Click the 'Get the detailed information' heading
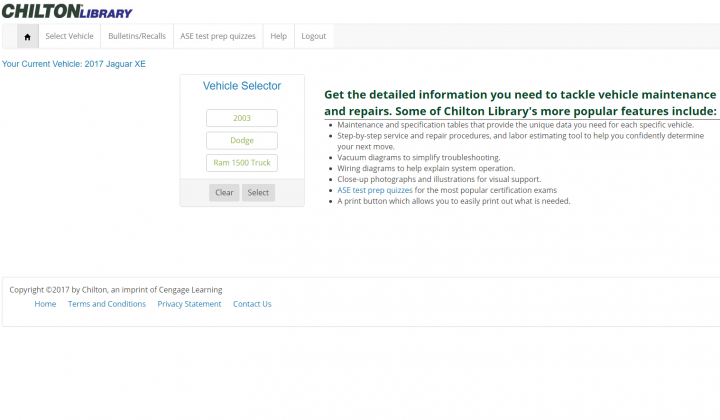Screen dimensions: 720x420 (520, 103)
